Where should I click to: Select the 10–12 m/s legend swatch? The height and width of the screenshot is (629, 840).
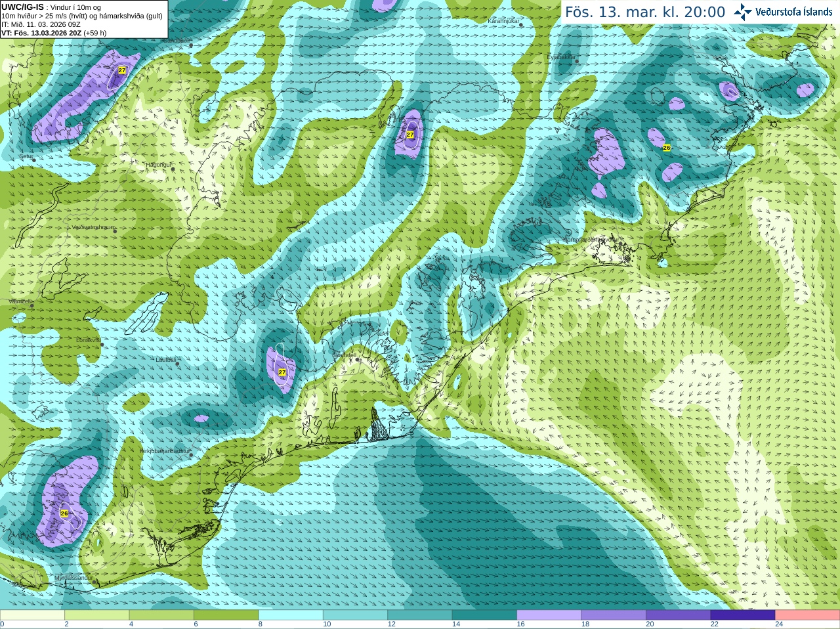[x=355, y=615]
